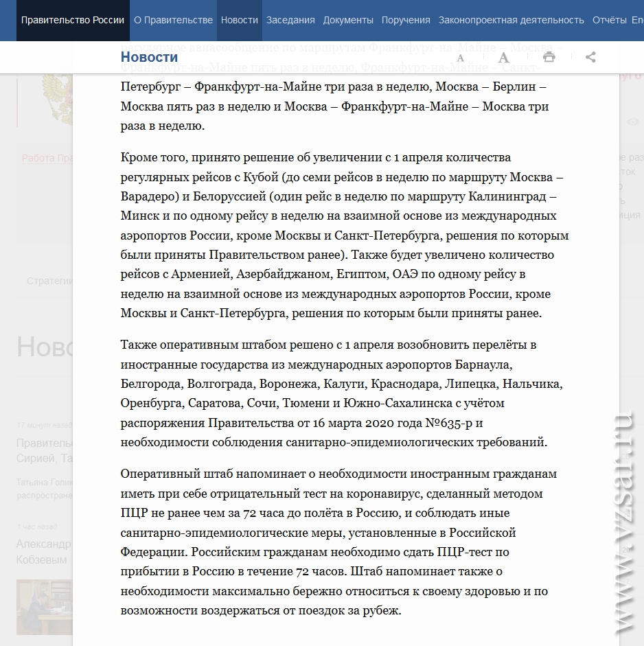Open Законопроектная деятельность section
Viewport: 644px width, 646px height.
click(x=511, y=20)
